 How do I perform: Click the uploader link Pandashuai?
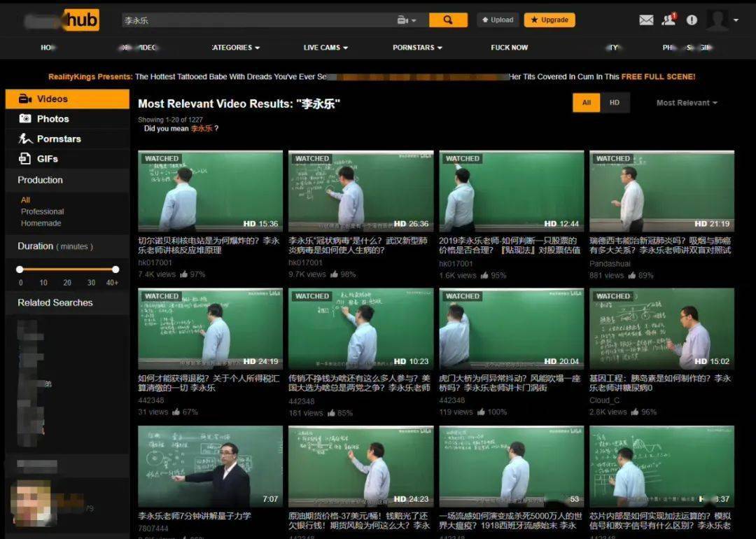(x=610, y=264)
